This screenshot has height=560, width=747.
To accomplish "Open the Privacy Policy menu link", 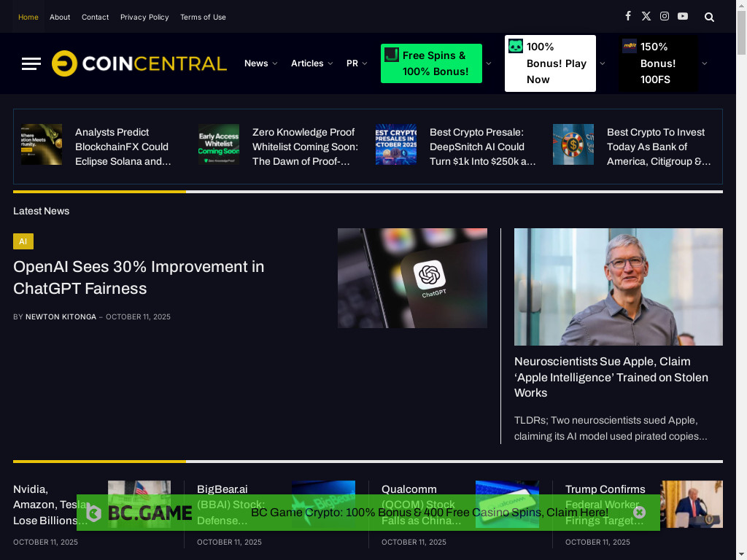I will [x=144, y=17].
